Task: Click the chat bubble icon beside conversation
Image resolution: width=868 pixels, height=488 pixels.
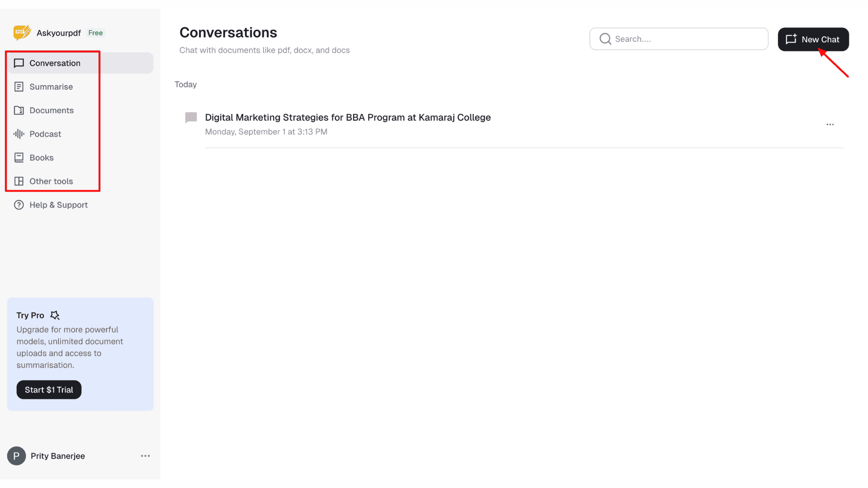Action: click(x=191, y=117)
